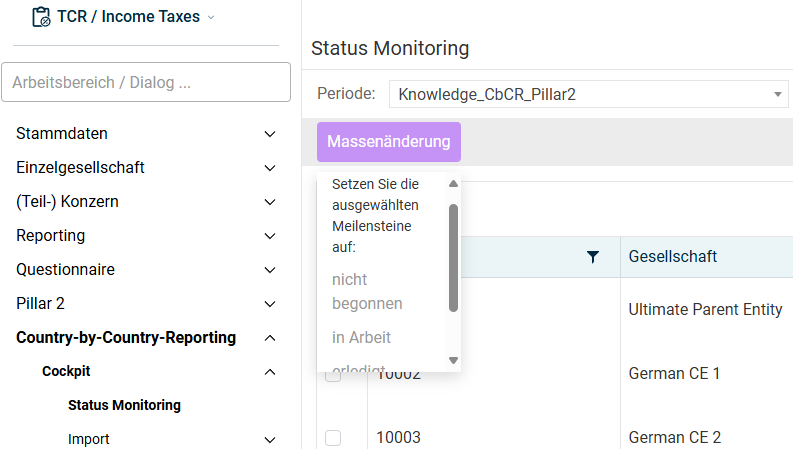This screenshot has height=449, width=793.
Task: Expand the Pillar 2 section
Action: pos(269,304)
